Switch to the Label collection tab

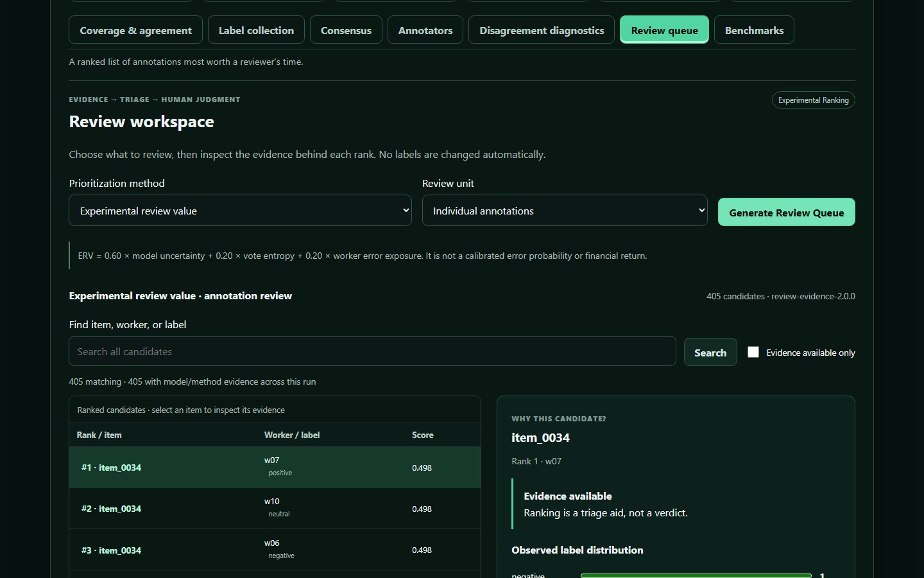(x=256, y=30)
